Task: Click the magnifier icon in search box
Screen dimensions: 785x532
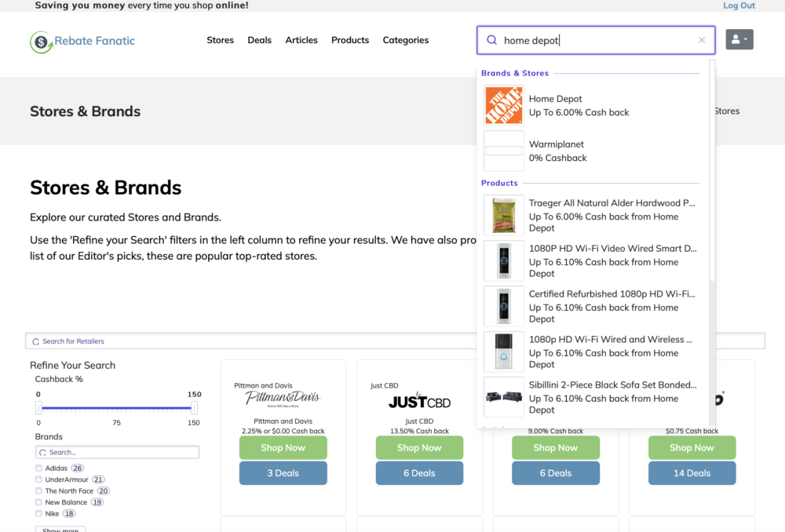Action: pos(491,40)
